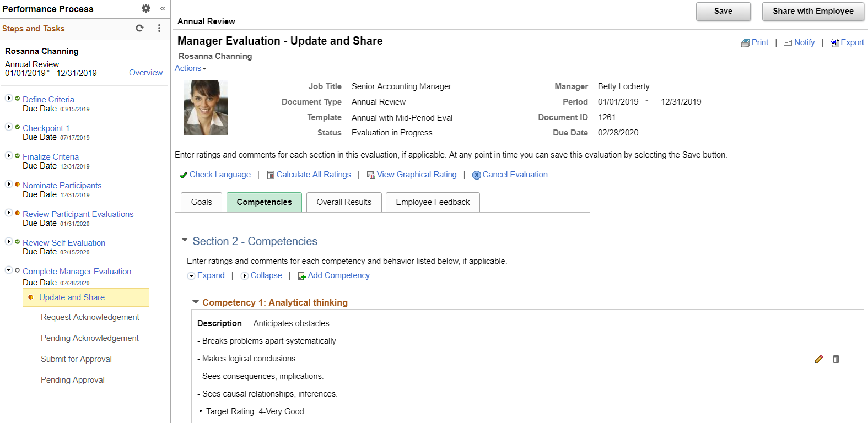
Task: Click the Print icon link
Action: 754,42
